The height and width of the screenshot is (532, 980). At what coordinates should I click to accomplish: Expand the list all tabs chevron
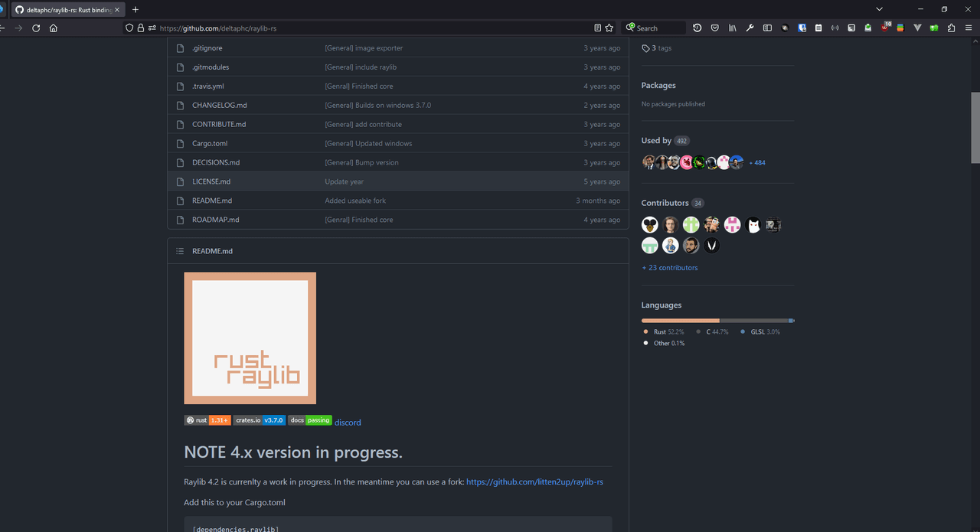pyautogui.click(x=880, y=9)
